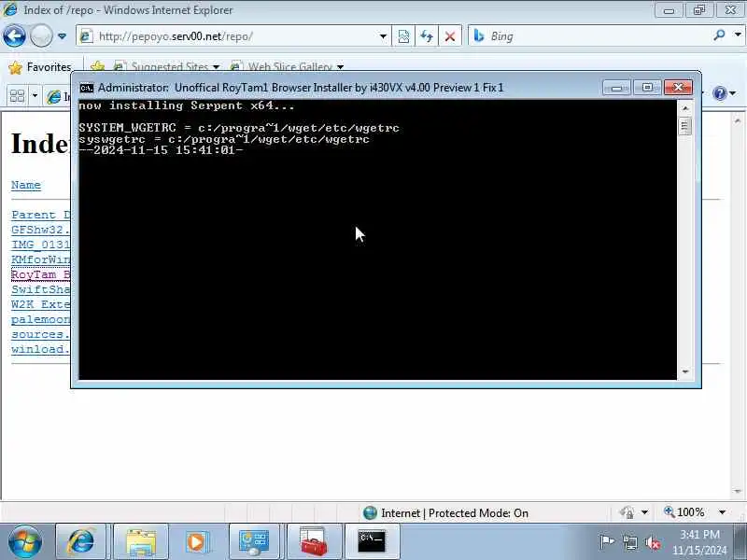This screenshot has width=747, height=560.
Task: Click the 100% zoom level button
Action: (x=684, y=512)
